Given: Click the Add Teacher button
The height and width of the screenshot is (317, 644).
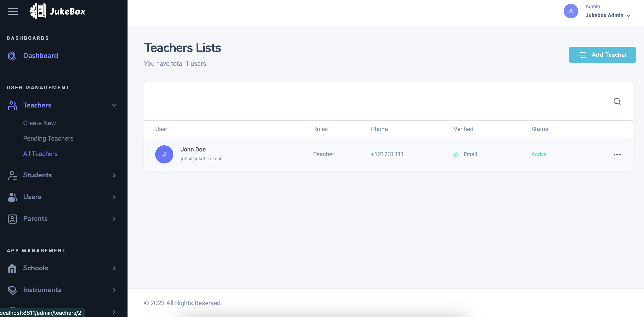Looking at the screenshot, I should pos(602,55).
